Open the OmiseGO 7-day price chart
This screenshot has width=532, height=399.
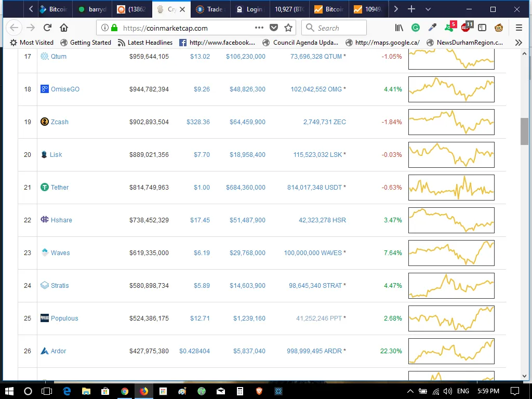(451, 89)
